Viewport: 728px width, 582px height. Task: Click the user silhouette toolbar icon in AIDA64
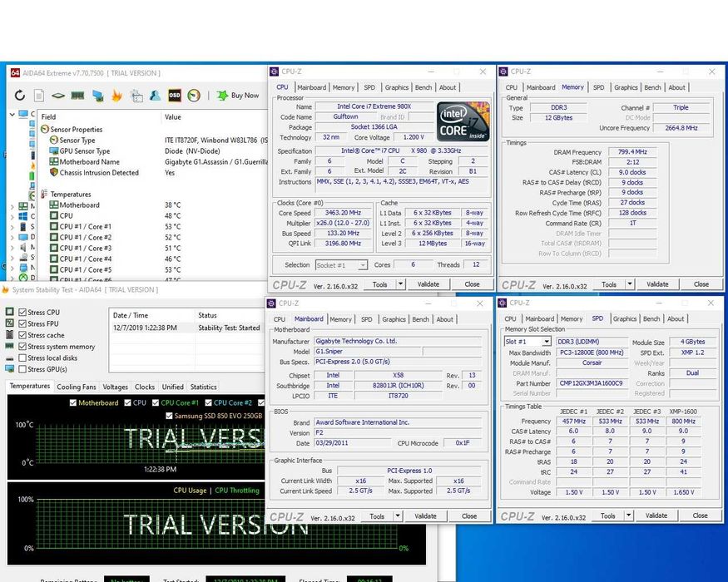(155, 95)
